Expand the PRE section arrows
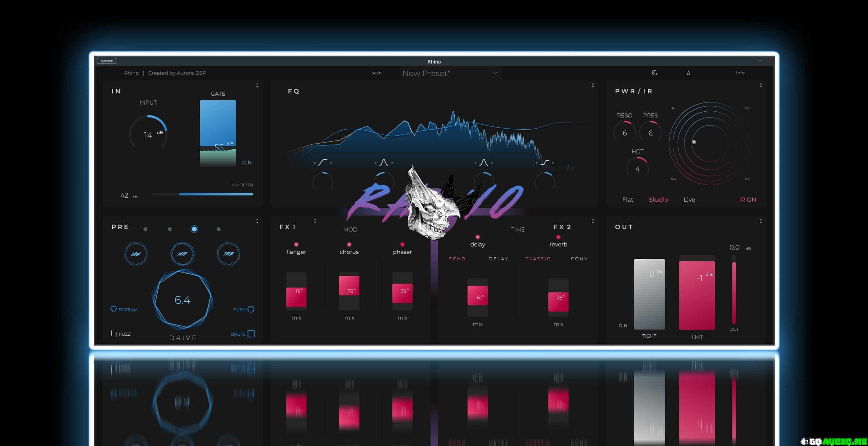Image resolution: width=868 pixels, height=446 pixels. [x=257, y=221]
